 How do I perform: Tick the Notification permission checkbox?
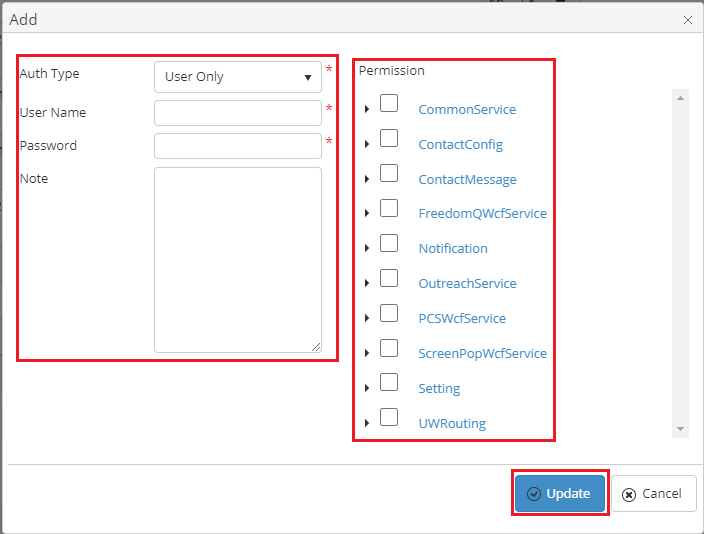tap(389, 243)
